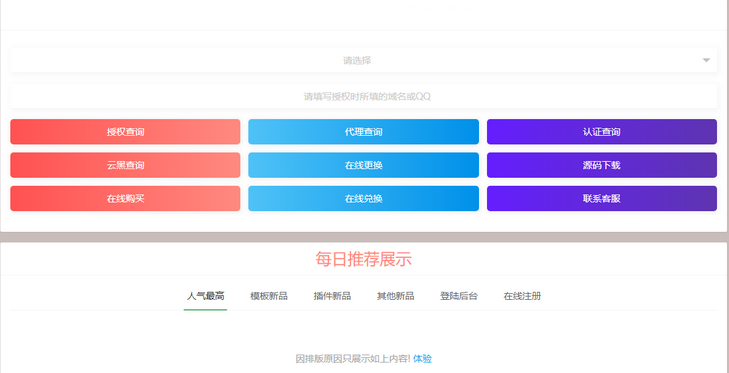Contact support via 联系客服 button
Viewport: 729px width, 373px height.
(602, 199)
